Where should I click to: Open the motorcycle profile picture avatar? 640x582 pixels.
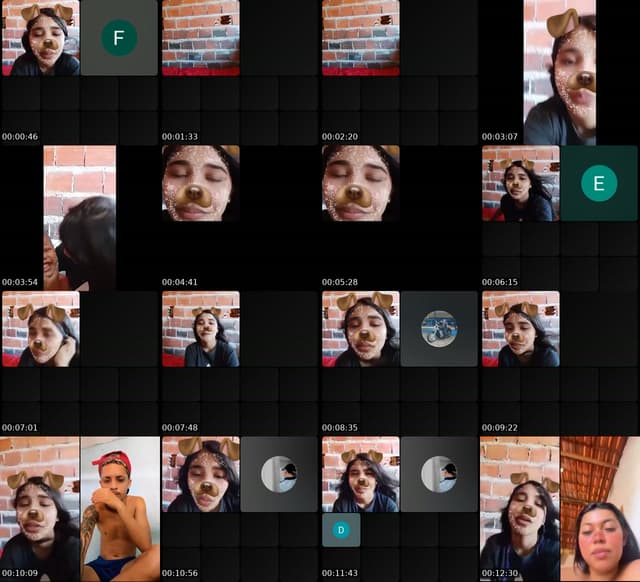pos(439,329)
